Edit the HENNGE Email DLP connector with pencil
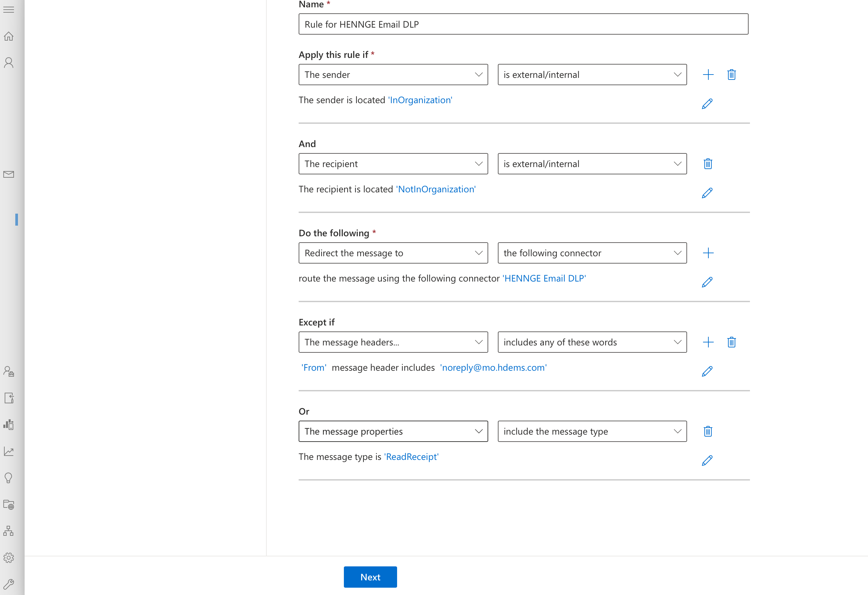Viewport: 868px width, 595px height. (x=707, y=282)
